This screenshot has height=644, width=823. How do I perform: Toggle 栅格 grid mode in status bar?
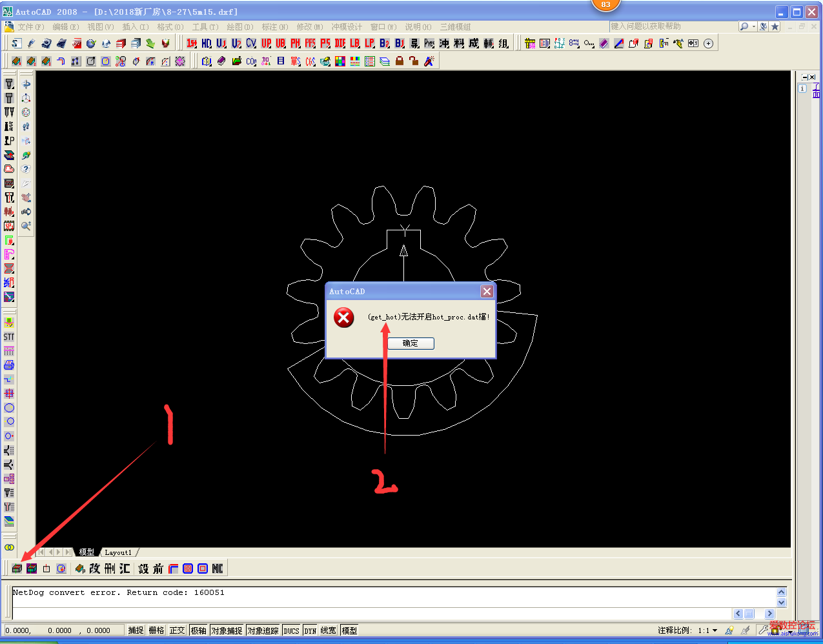(x=156, y=630)
